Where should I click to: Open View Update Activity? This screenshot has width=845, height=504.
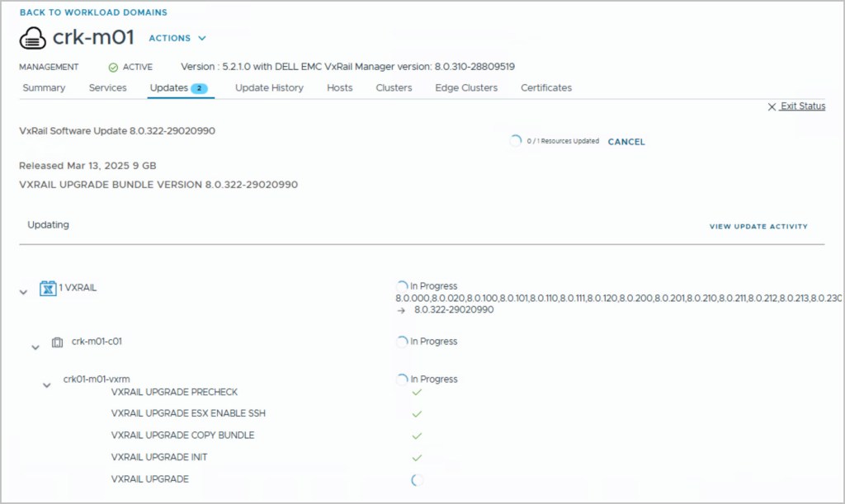coord(758,227)
